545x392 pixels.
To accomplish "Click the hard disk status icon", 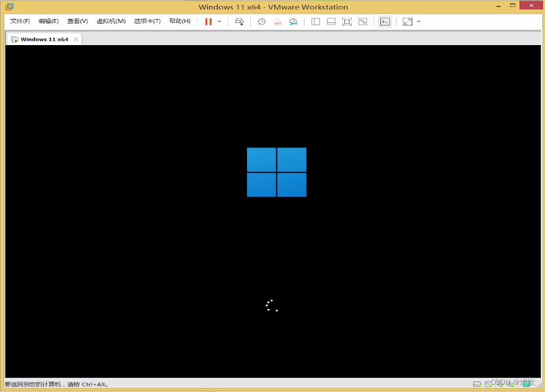I will point(477,384).
